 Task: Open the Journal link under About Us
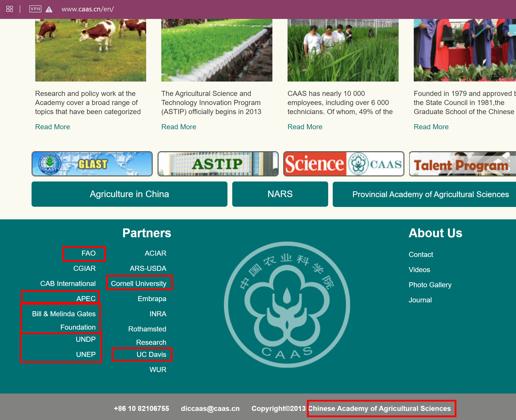click(420, 300)
